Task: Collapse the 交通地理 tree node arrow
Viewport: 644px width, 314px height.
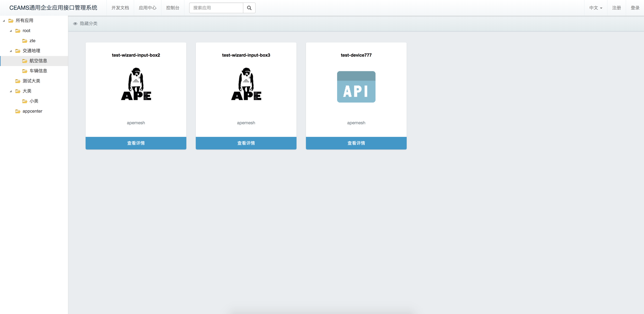Action: pyautogui.click(x=11, y=51)
